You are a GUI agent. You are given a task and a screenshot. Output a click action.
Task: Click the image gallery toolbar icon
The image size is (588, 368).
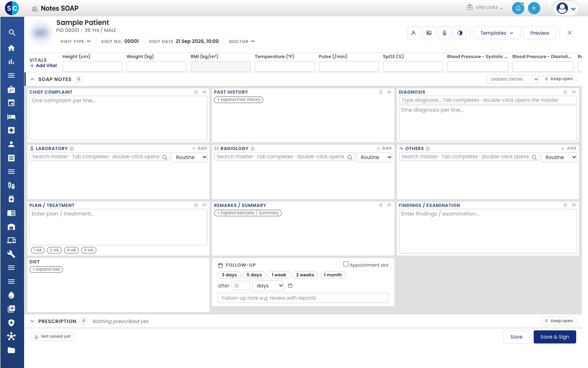click(x=429, y=33)
